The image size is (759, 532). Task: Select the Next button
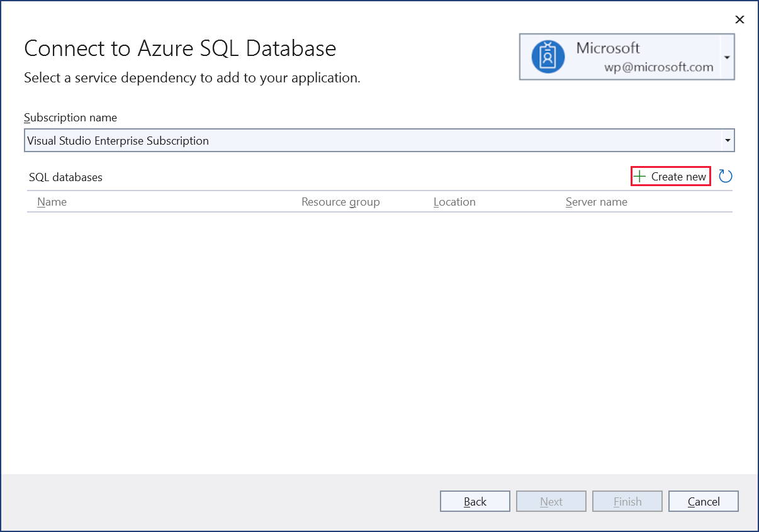click(551, 501)
